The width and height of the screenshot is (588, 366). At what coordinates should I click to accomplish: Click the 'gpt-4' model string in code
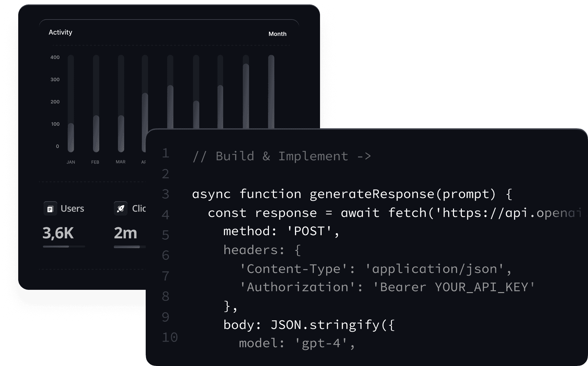click(x=321, y=343)
